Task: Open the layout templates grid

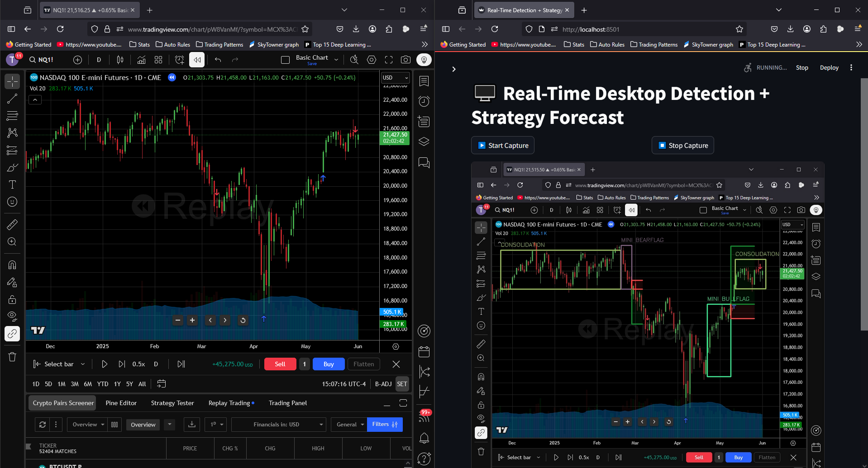Action: point(158,60)
